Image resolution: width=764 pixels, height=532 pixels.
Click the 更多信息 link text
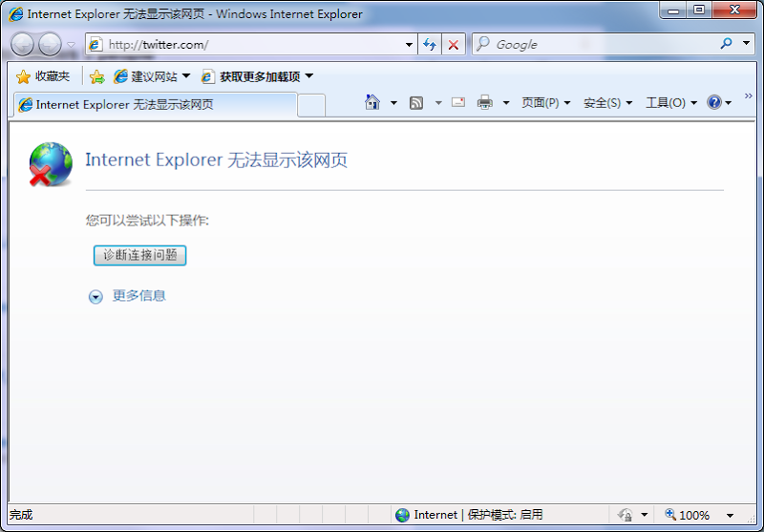pyautogui.click(x=138, y=296)
